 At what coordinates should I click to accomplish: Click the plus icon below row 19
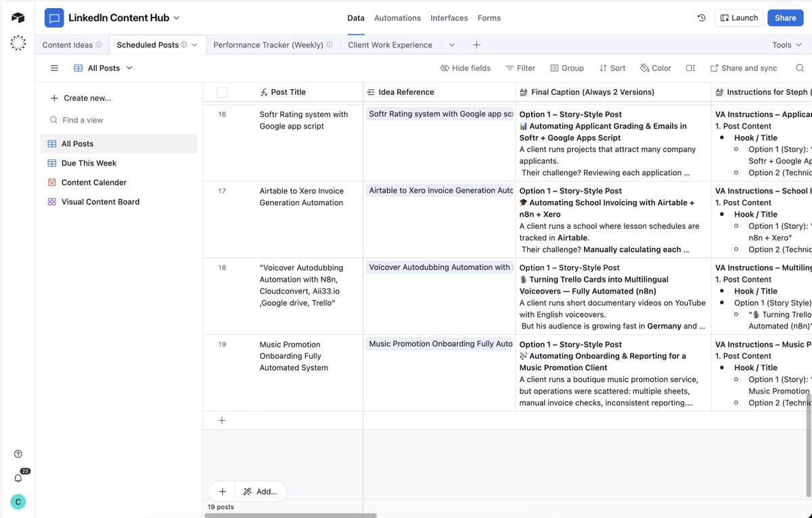222,420
